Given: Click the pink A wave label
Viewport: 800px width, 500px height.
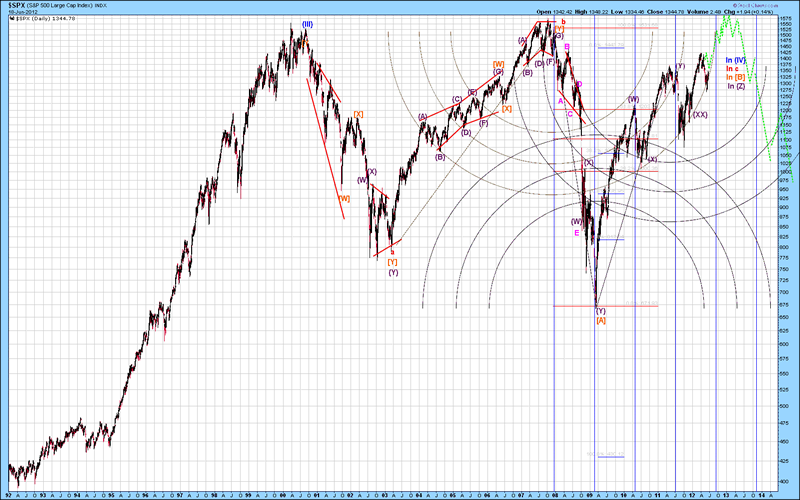Looking at the screenshot, I should [x=560, y=102].
